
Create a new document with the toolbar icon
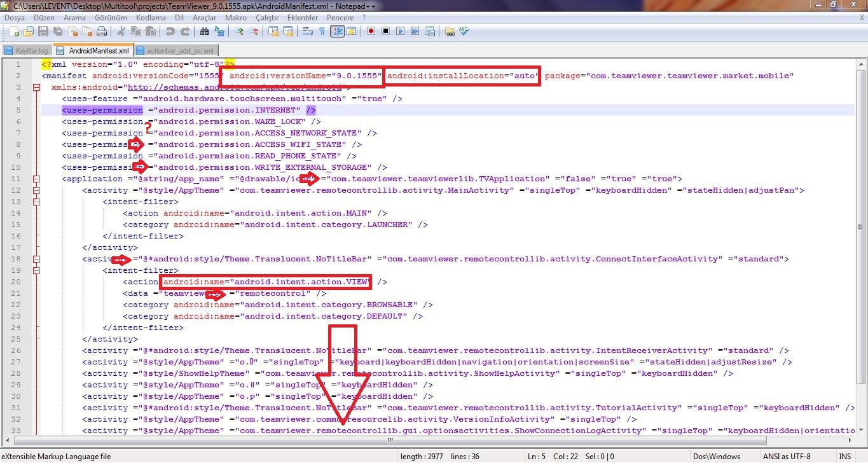point(13,31)
